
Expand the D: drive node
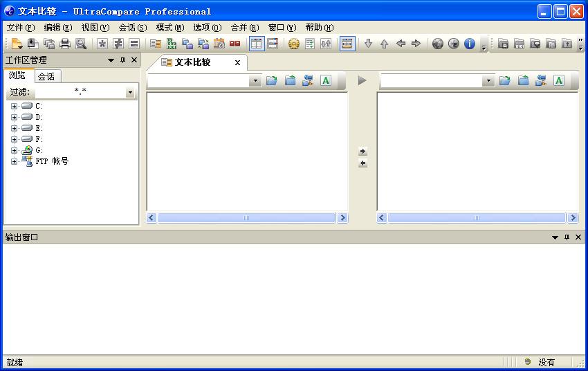(15, 117)
